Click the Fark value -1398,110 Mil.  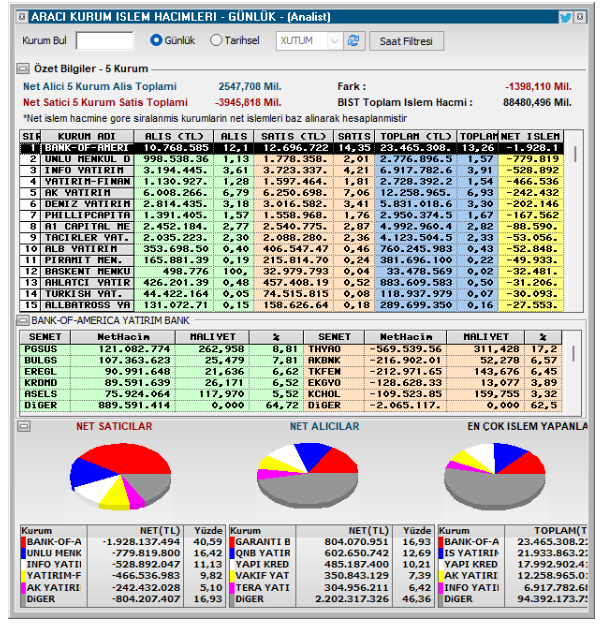tap(538, 87)
